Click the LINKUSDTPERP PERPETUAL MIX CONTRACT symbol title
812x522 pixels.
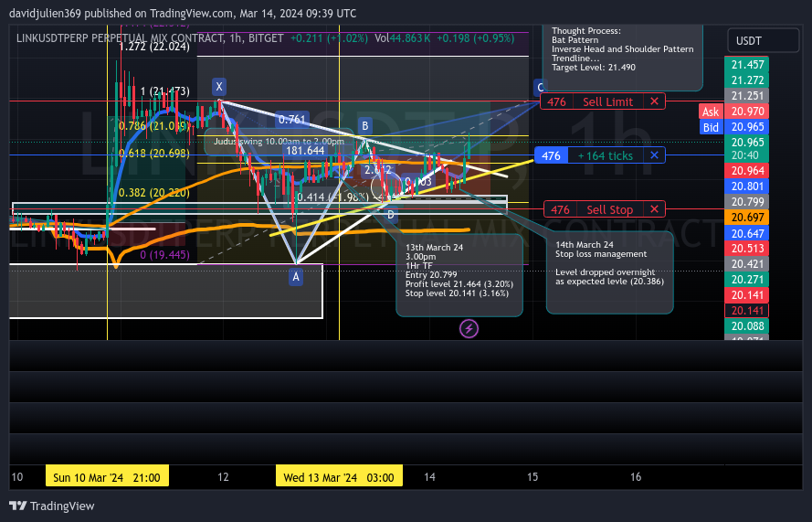click(x=121, y=38)
